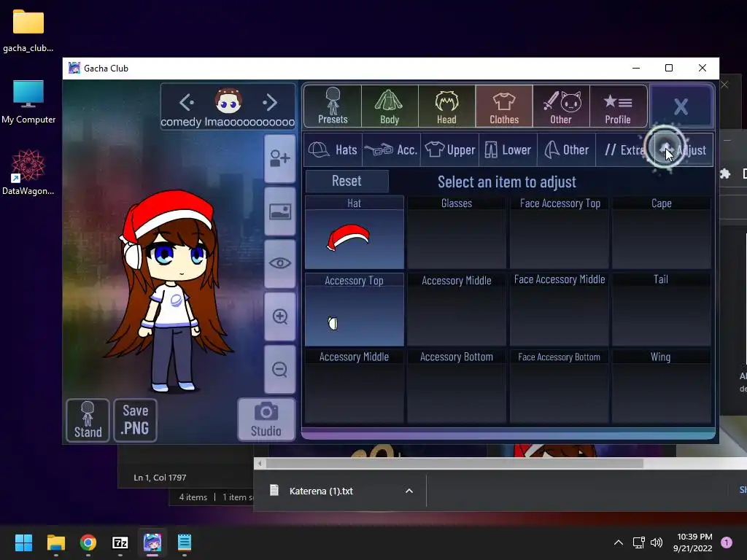The height and width of the screenshot is (560, 747).
Task: Open the Chrome extensions puzzle icon
Action: click(x=725, y=174)
